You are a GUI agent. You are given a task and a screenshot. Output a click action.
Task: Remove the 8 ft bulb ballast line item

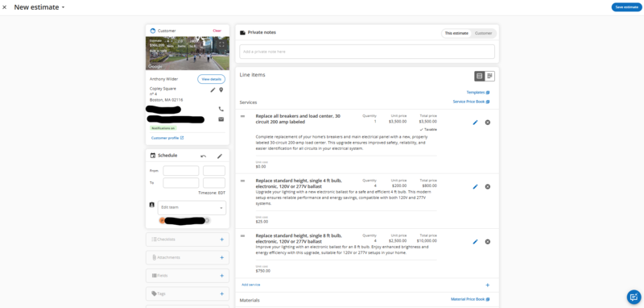click(x=488, y=242)
